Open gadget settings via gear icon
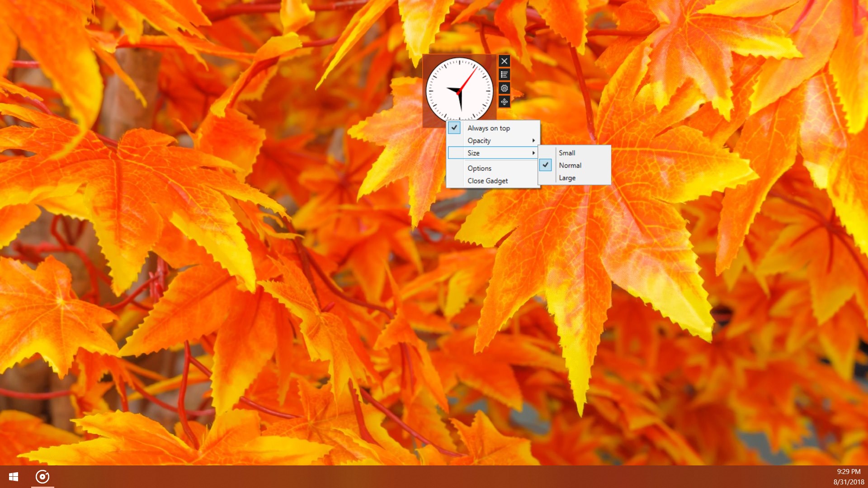 pos(504,88)
